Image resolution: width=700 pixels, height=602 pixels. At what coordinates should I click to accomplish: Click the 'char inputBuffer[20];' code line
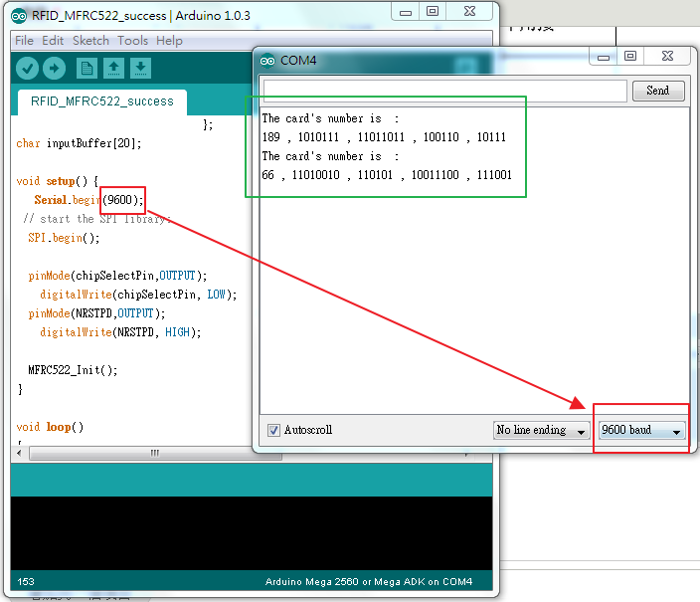click(79, 143)
